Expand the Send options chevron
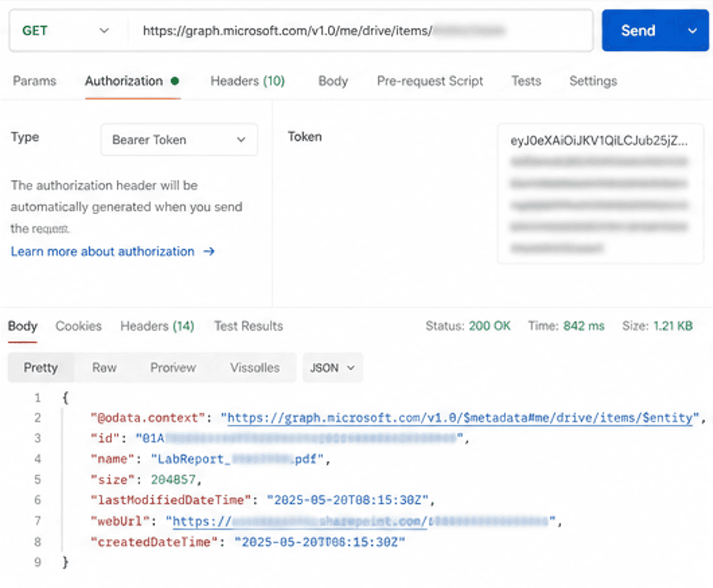Image resolution: width=713 pixels, height=588 pixels. point(692,31)
